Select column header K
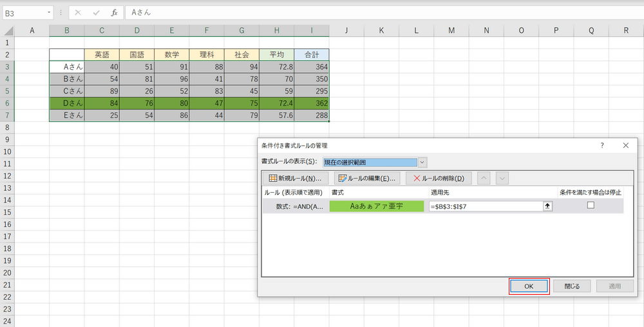Viewport: 644px width, 327px height. pyautogui.click(x=381, y=30)
